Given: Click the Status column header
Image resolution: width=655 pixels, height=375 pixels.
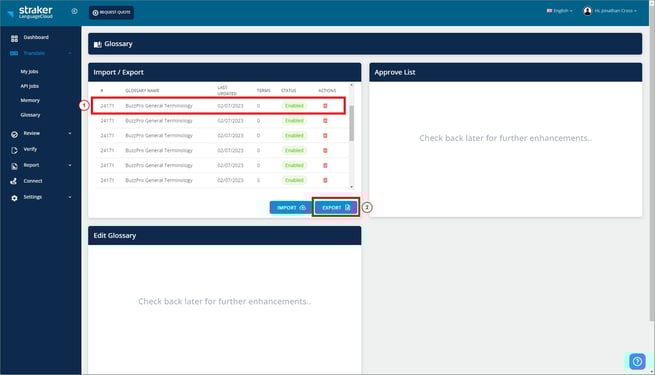Looking at the screenshot, I should coord(289,91).
